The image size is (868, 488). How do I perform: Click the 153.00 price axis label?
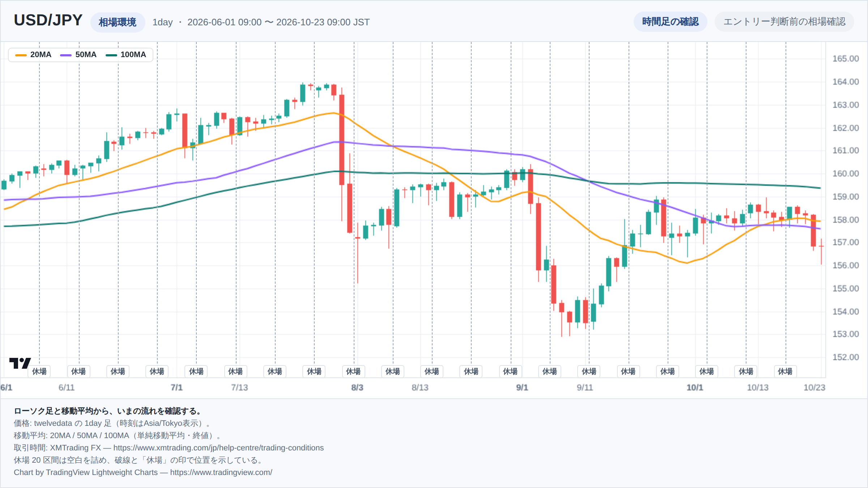846,334
